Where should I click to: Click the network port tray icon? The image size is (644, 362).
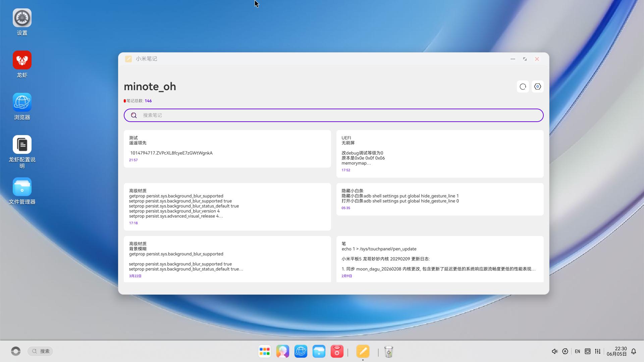pos(588,351)
